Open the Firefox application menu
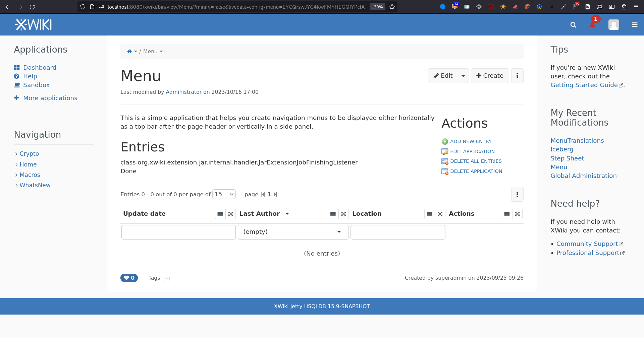 point(636,7)
